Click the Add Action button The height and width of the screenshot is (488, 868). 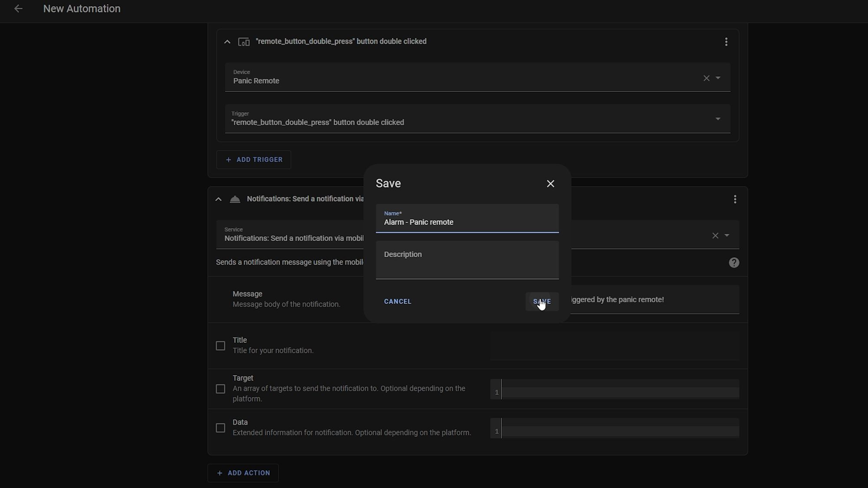pyautogui.click(x=243, y=473)
